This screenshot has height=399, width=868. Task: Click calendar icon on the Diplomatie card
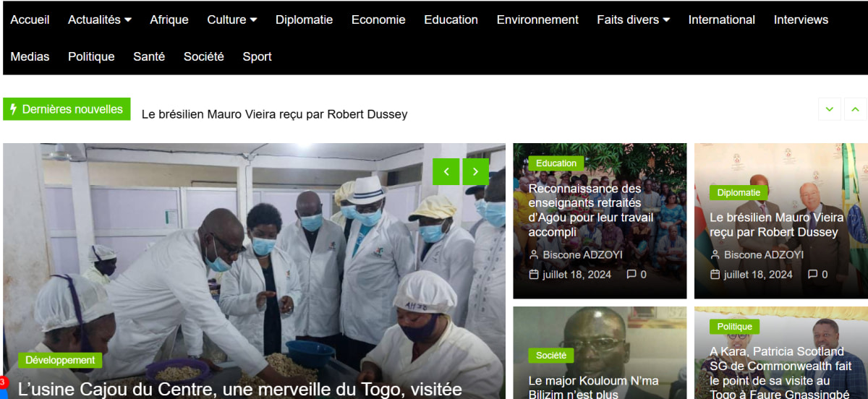[x=715, y=275]
